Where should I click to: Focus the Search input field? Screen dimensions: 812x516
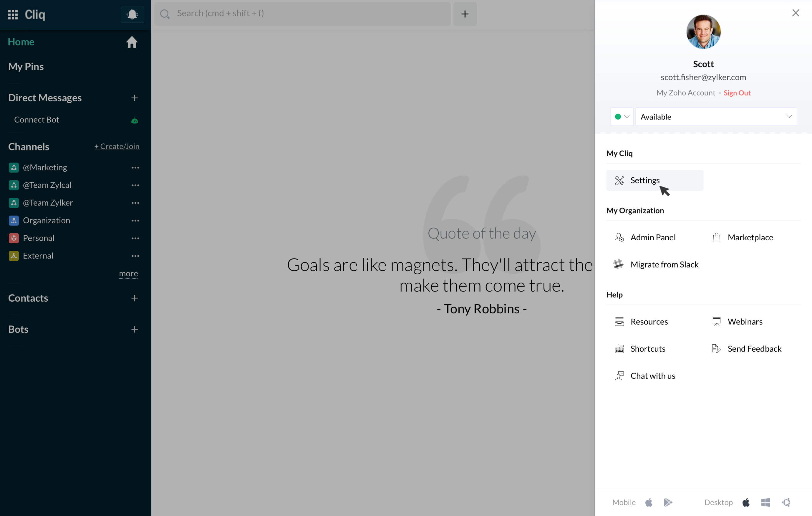(x=302, y=14)
